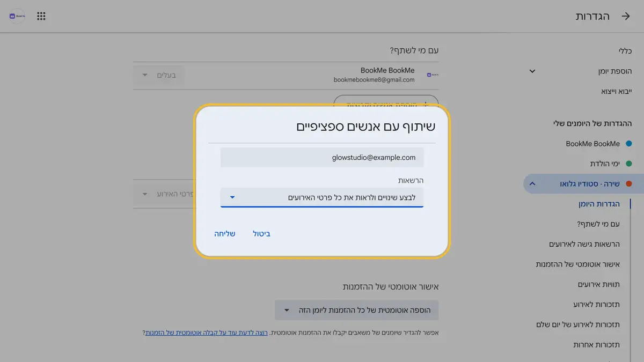This screenshot has width=644, height=362.
Task: Open the פרטי האירוע dropdown behind the dialog
Action: pos(164,194)
